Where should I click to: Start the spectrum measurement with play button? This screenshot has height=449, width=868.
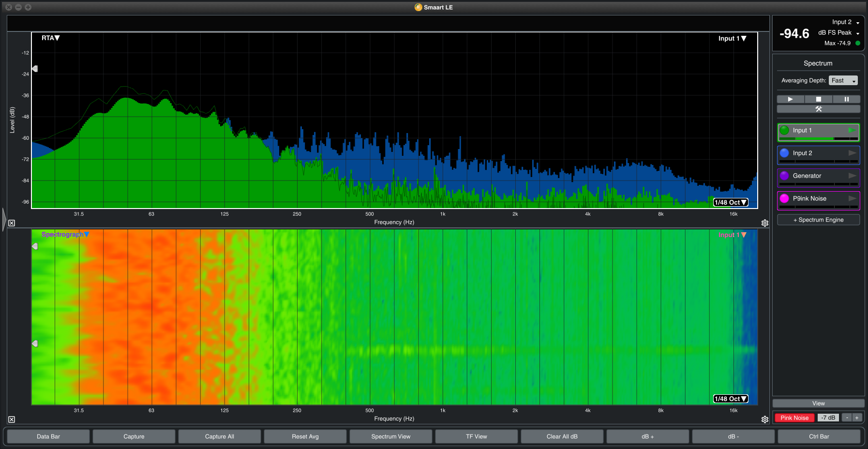(x=790, y=99)
